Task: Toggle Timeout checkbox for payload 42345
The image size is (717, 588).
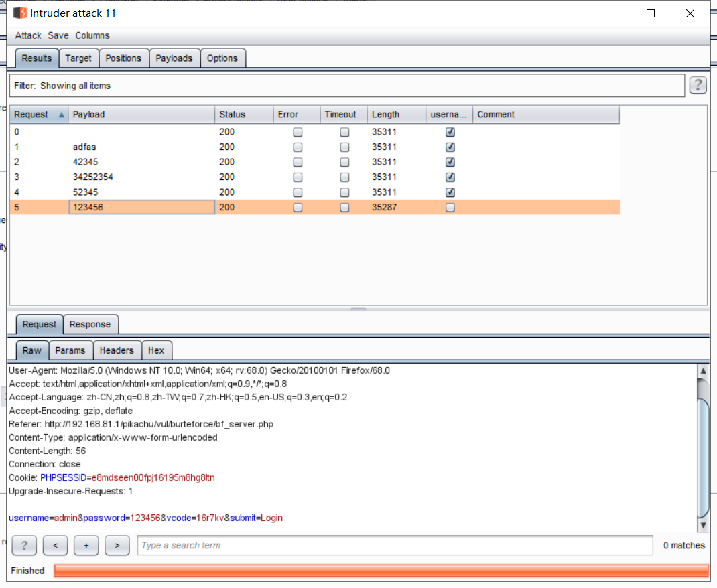Action: point(345,162)
